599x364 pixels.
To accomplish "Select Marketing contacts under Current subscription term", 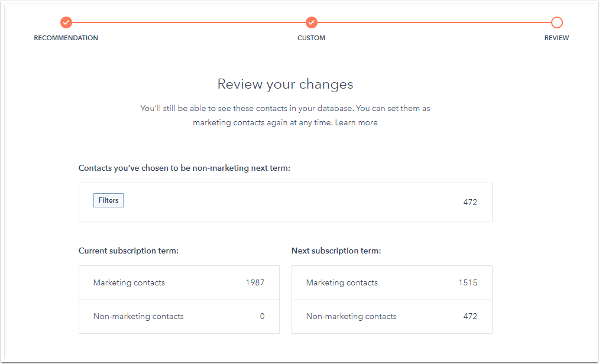I will pos(129,282).
